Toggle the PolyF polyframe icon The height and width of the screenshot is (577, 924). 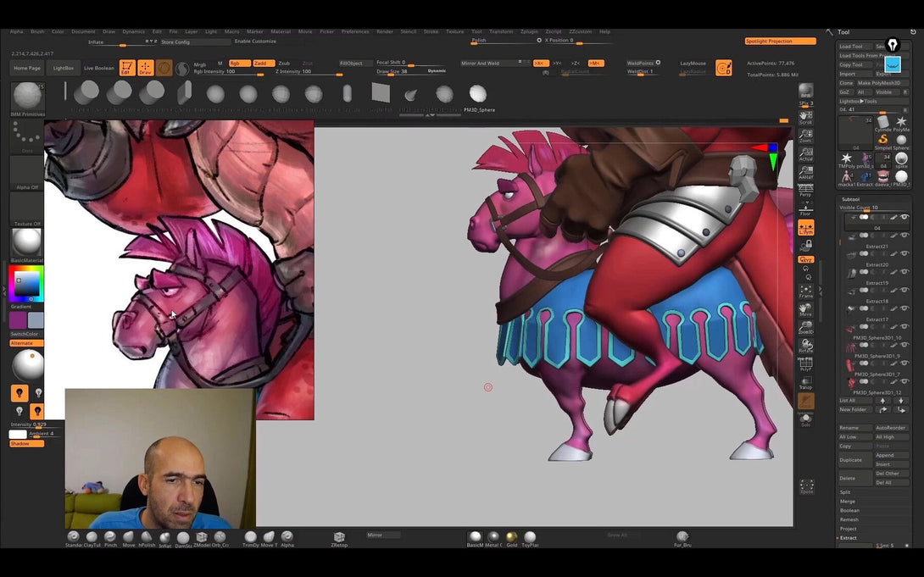tap(805, 364)
